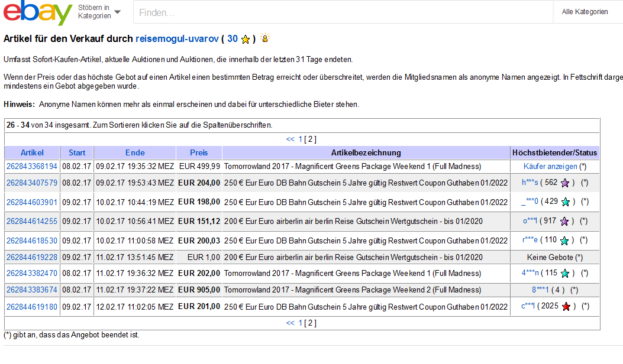623x364 pixels.
Task: Click the purple star next to h***s
Action: pos(565,183)
